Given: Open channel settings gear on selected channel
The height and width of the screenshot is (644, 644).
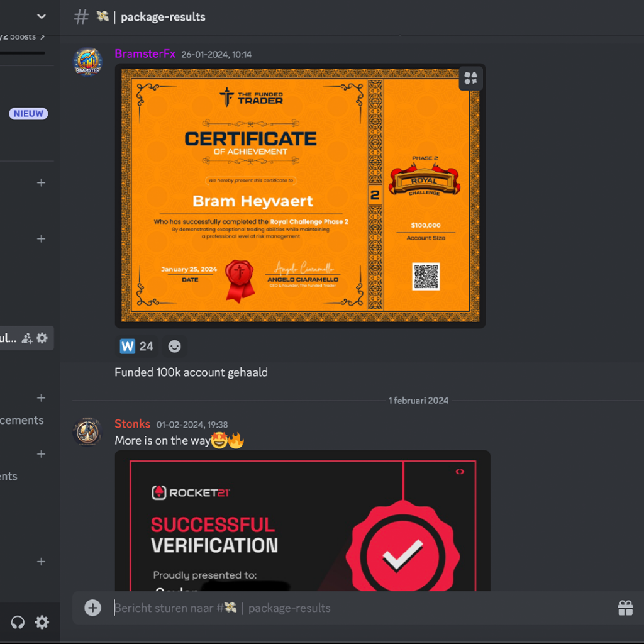Looking at the screenshot, I should coord(42,338).
